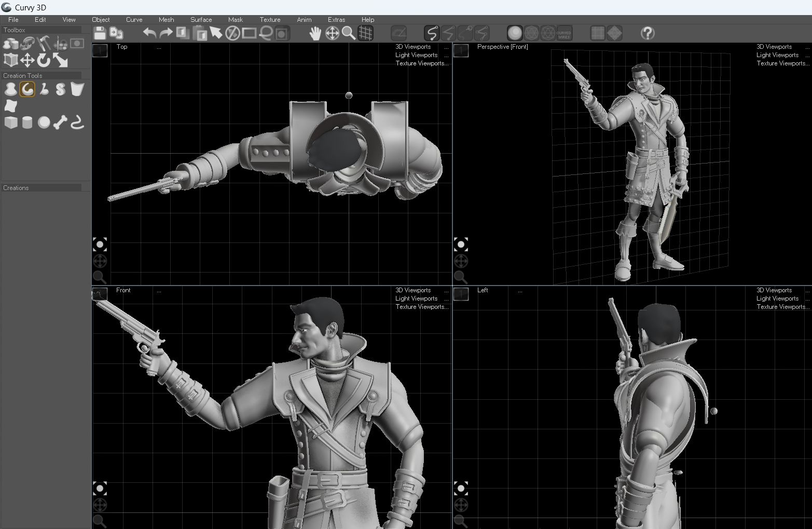Image resolution: width=812 pixels, height=529 pixels.
Task: Activate the four-arrow orbit tool
Action: (332, 33)
